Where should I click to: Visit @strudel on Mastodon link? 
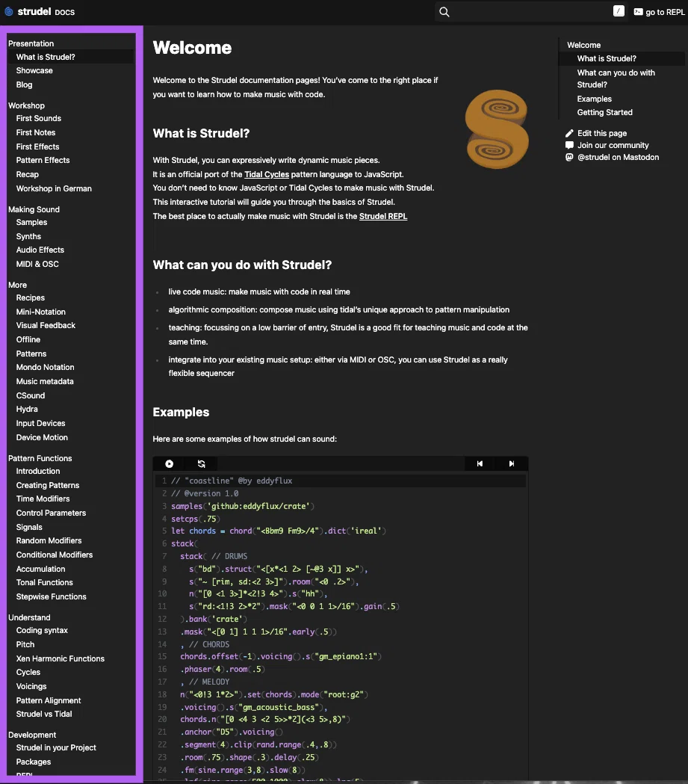pyautogui.click(x=618, y=157)
